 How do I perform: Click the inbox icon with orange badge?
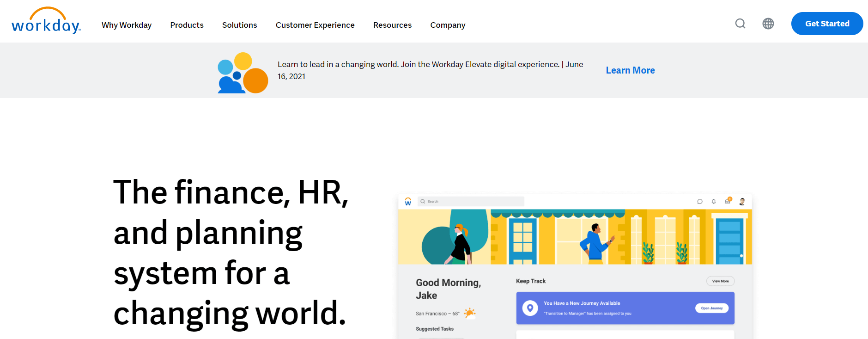tap(728, 201)
